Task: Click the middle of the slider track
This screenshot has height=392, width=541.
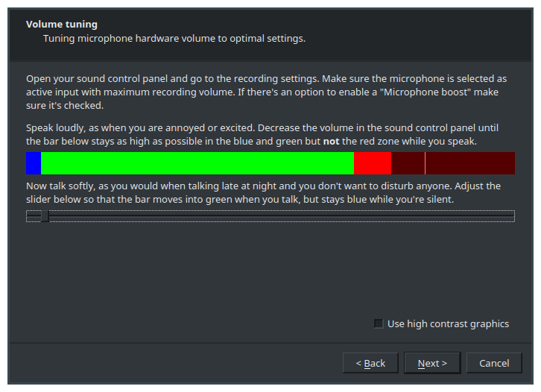Action: (x=270, y=216)
